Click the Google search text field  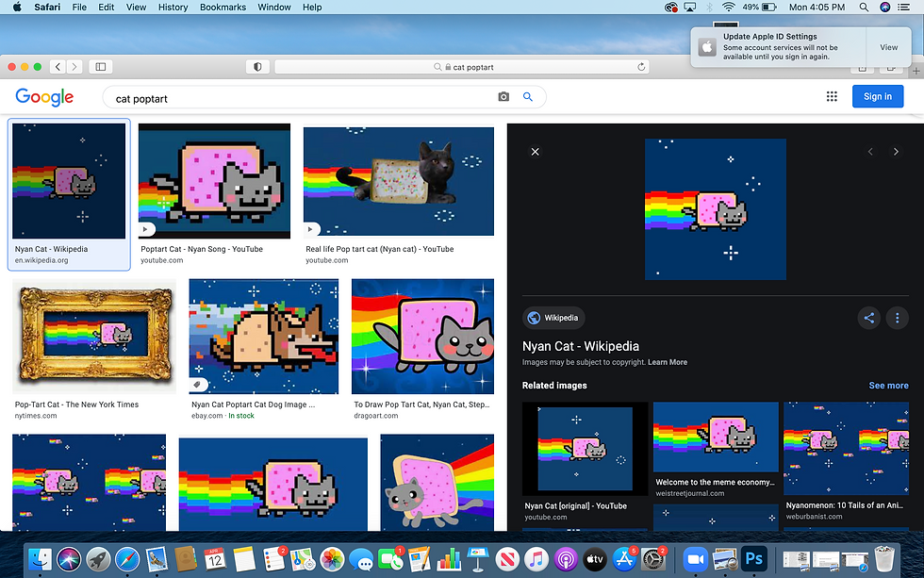click(301, 98)
